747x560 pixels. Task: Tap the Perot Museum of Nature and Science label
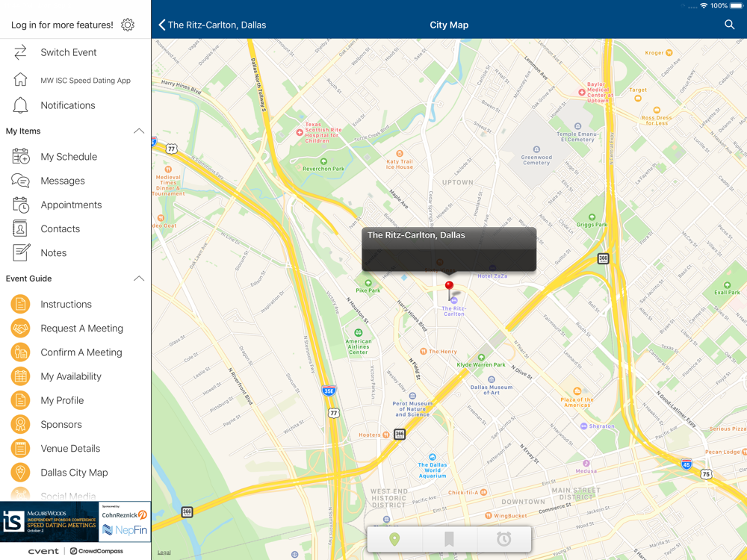click(412, 408)
